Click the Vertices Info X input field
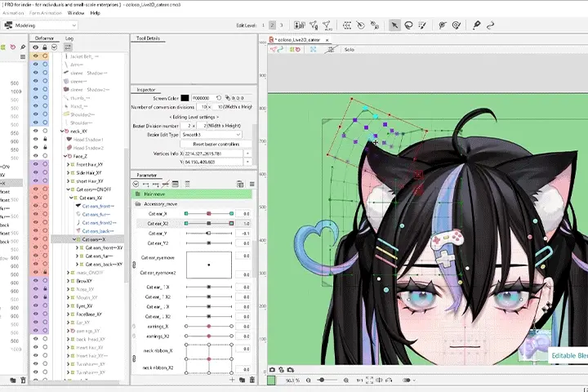 click(213, 154)
